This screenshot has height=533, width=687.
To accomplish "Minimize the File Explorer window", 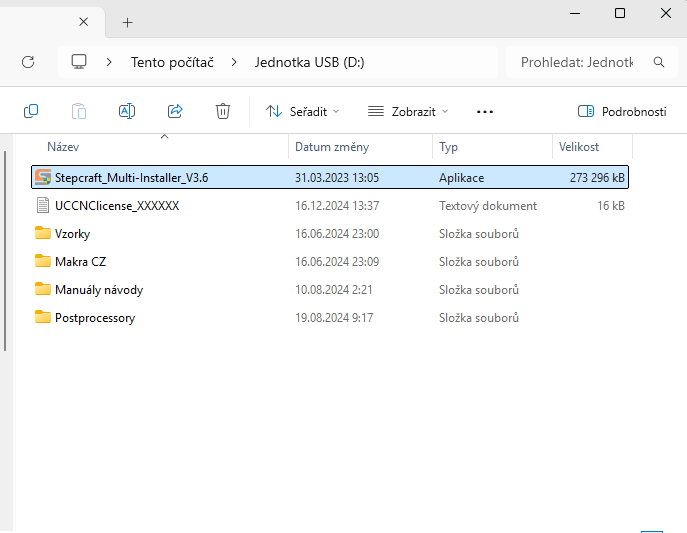I will pos(575,14).
